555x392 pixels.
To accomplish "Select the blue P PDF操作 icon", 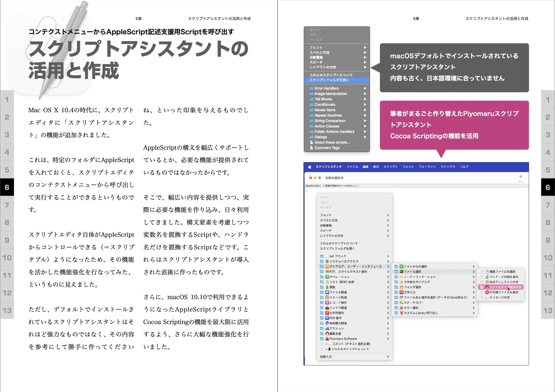I will click(327, 318).
